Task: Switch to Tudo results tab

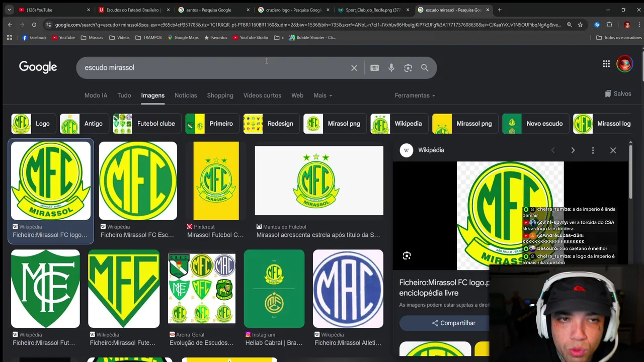Action: (124, 96)
